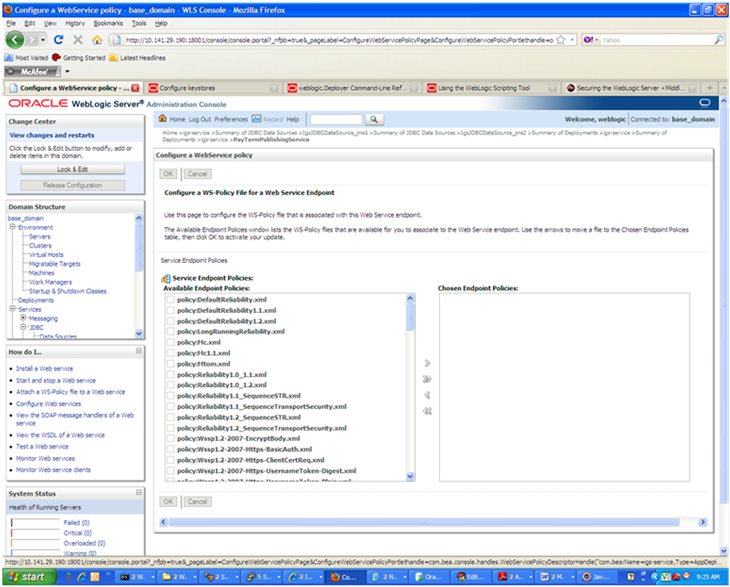Switch to Firefox taskbar item

tap(345, 577)
